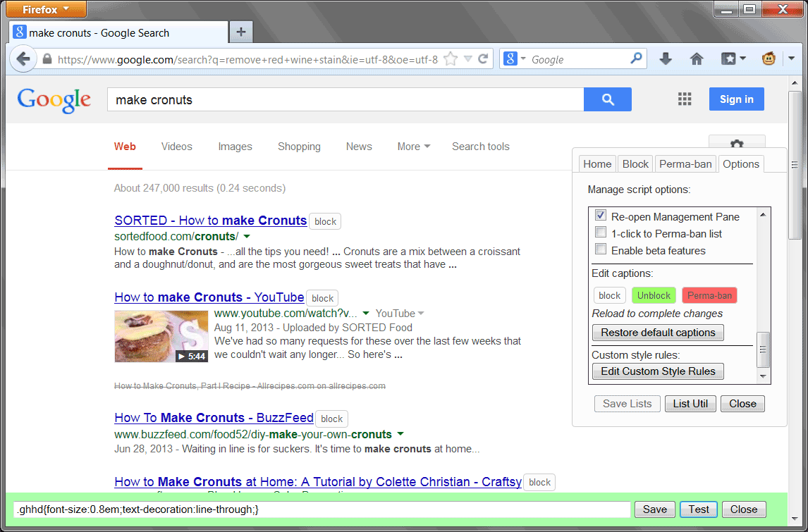
Task: Block the Craftsy tutorial result
Action: (539, 483)
